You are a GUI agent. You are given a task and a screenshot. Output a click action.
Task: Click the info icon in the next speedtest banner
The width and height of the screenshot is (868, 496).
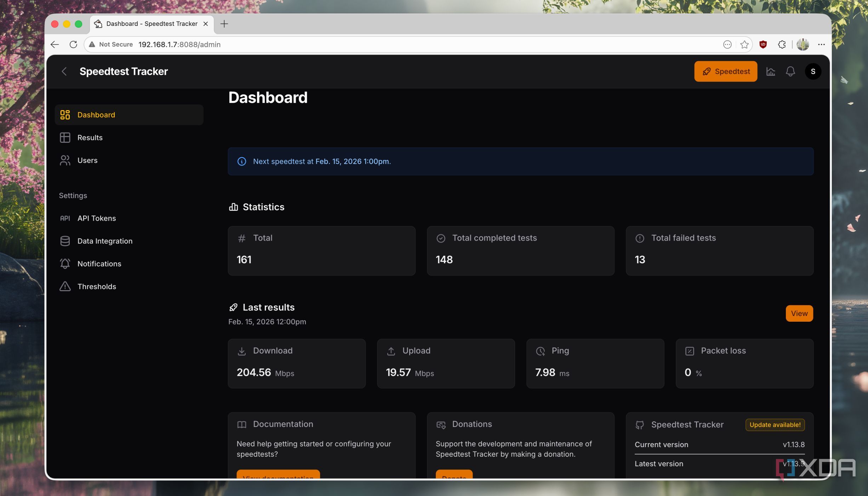coord(242,162)
